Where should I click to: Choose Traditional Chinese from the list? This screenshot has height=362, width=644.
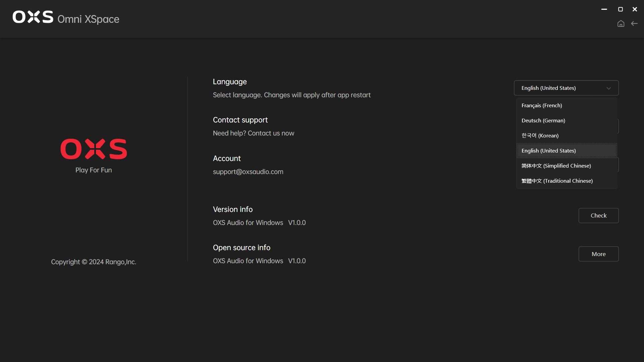(557, 181)
